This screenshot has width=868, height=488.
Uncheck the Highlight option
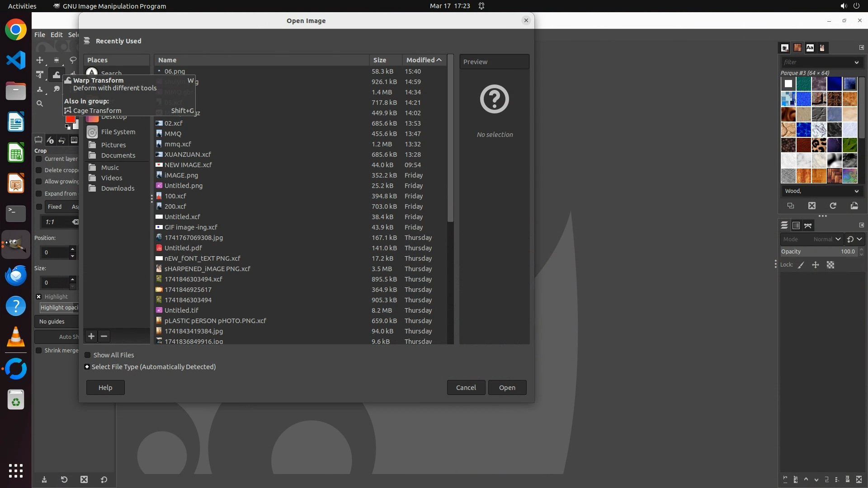[x=39, y=297]
